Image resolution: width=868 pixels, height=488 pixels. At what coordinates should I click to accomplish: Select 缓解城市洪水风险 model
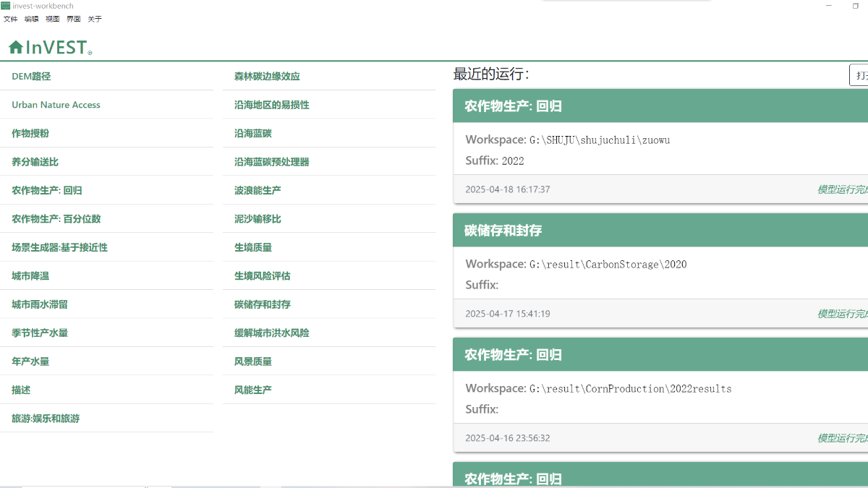(x=329, y=333)
